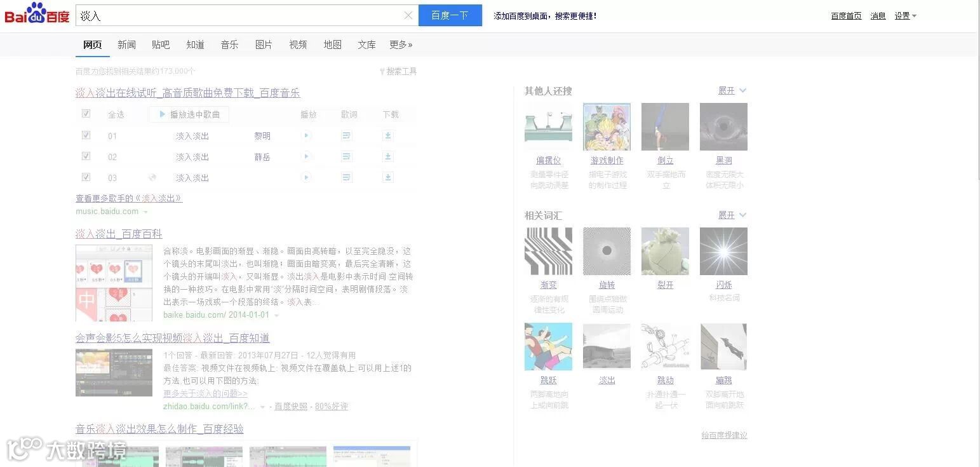980x467 pixels.
Task: Open the 音乐淡入淡出效果怎么制作 百度经验 result
Action: click(x=159, y=429)
